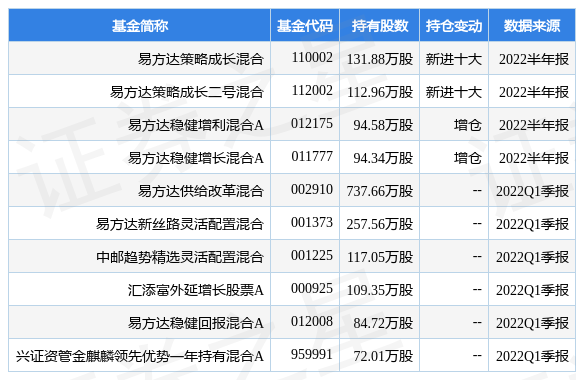Click 2022半年报 in the 易方达策略成长混合 row

click(x=534, y=59)
